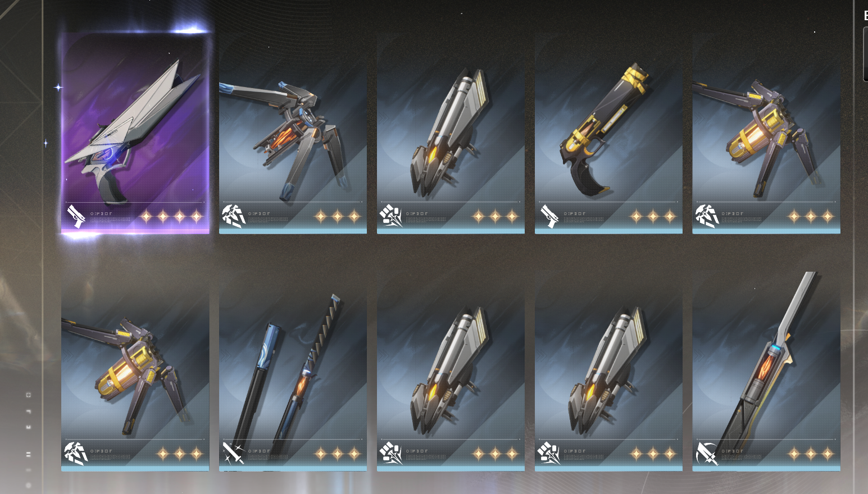Viewport: 868px width, 494px height.
Task: Click rectifier icon on top-row gold canister card
Action: tap(707, 216)
